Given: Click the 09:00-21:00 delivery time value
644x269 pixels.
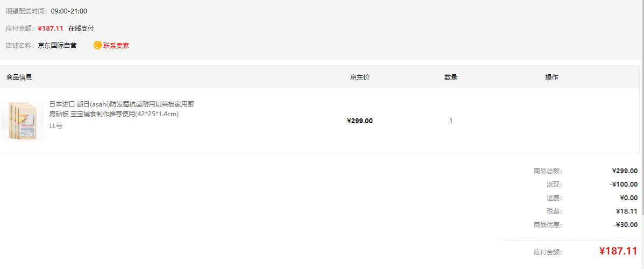Looking at the screenshot, I should pyautogui.click(x=69, y=11).
